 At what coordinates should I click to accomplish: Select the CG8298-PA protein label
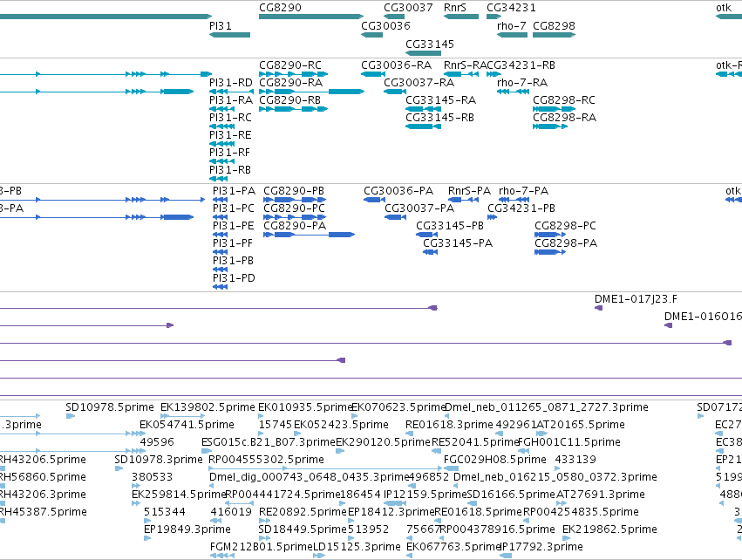[x=566, y=243]
